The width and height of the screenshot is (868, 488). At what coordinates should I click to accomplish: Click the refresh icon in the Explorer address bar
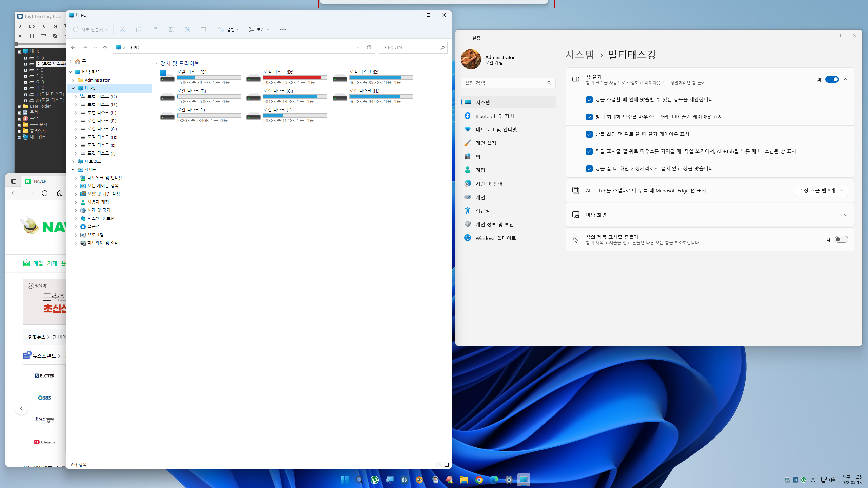pos(369,47)
